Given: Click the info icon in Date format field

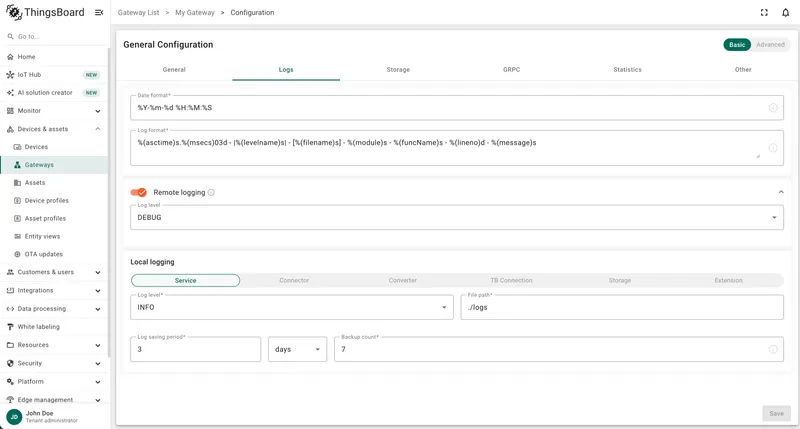Looking at the screenshot, I should point(773,108).
